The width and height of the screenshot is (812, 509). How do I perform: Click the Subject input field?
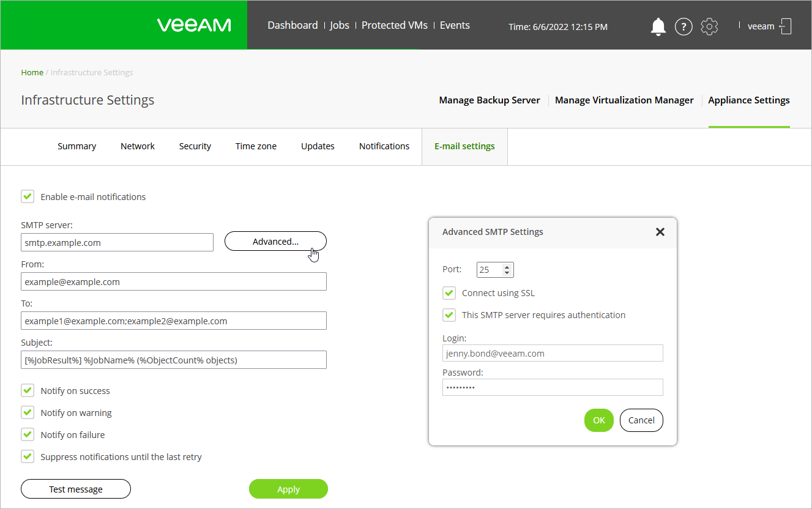174,360
